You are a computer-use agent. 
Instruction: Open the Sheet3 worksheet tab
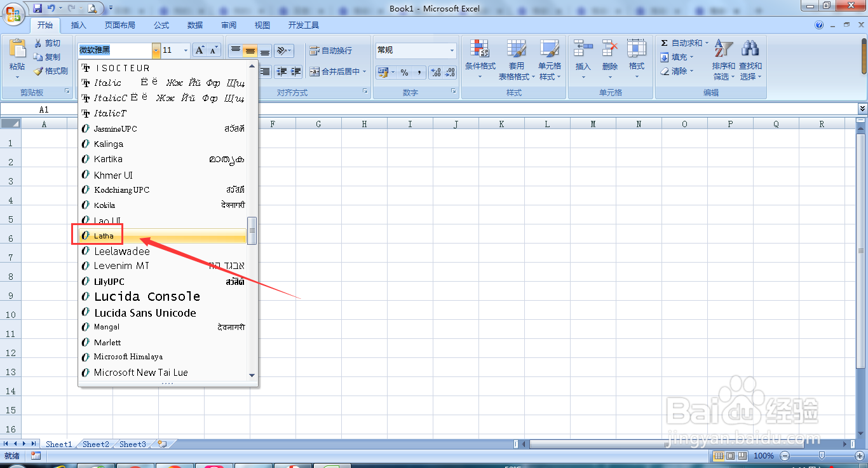133,444
